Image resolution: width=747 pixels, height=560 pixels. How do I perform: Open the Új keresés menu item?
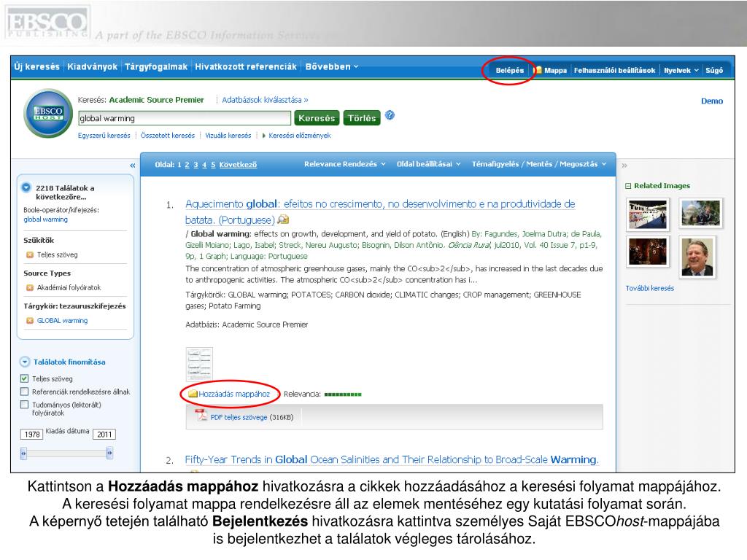tap(36, 66)
